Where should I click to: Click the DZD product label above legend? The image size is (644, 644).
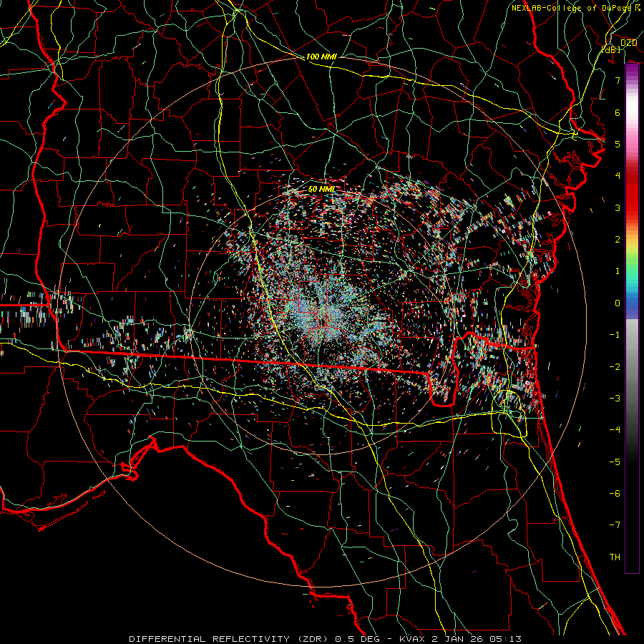point(628,42)
